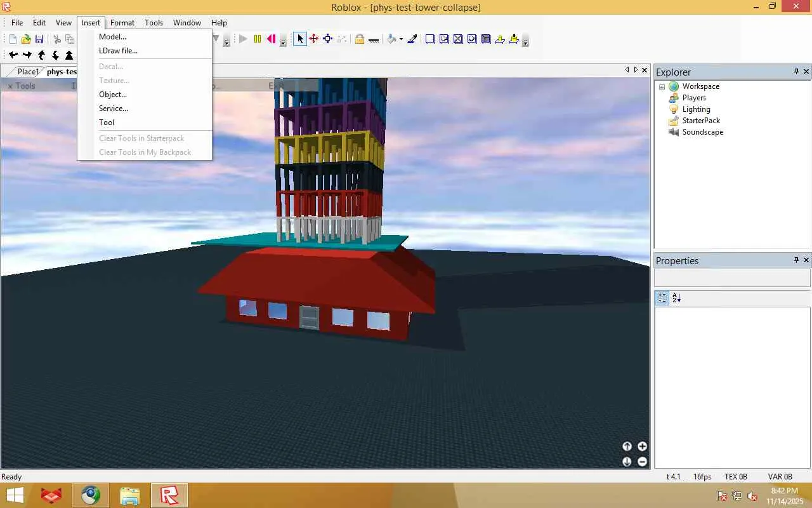812x508 pixels.
Task: Open toolbar overflow options after the yellow icons
Action: click(x=525, y=41)
